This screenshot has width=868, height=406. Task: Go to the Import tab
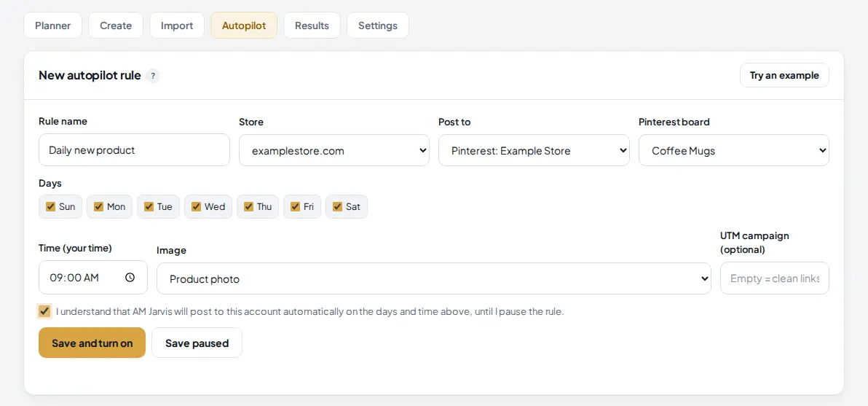click(177, 26)
